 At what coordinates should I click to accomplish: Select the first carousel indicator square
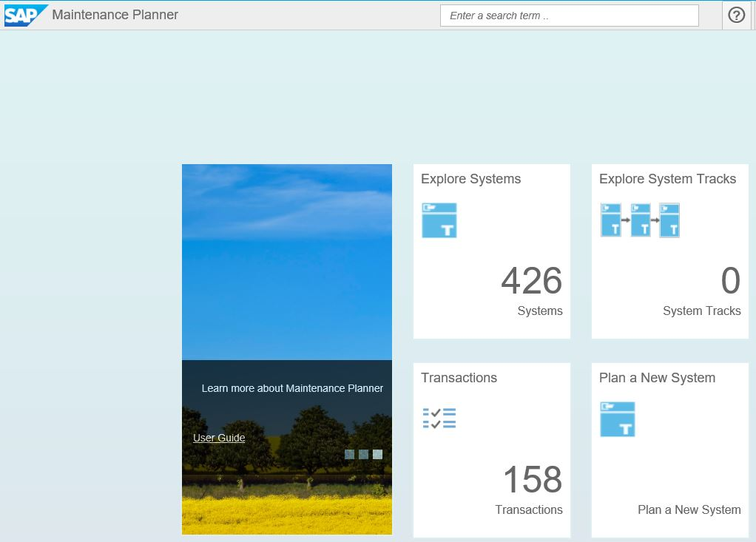point(350,454)
